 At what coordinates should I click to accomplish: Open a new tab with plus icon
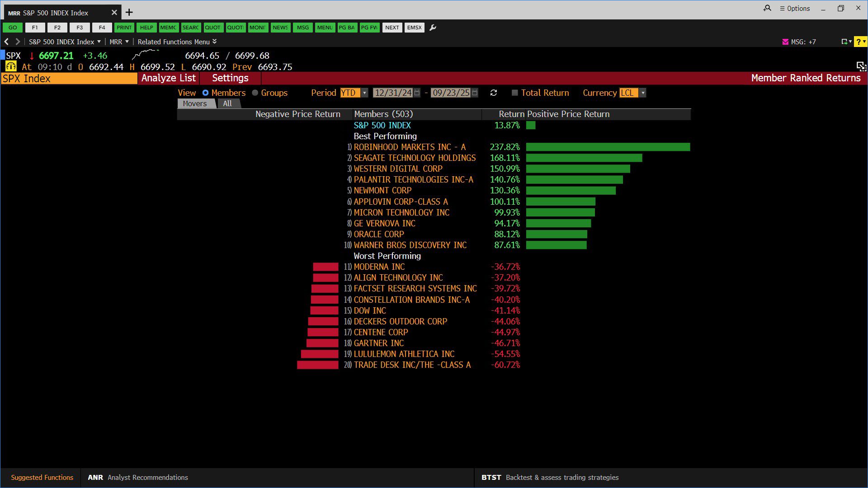tap(129, 12)
